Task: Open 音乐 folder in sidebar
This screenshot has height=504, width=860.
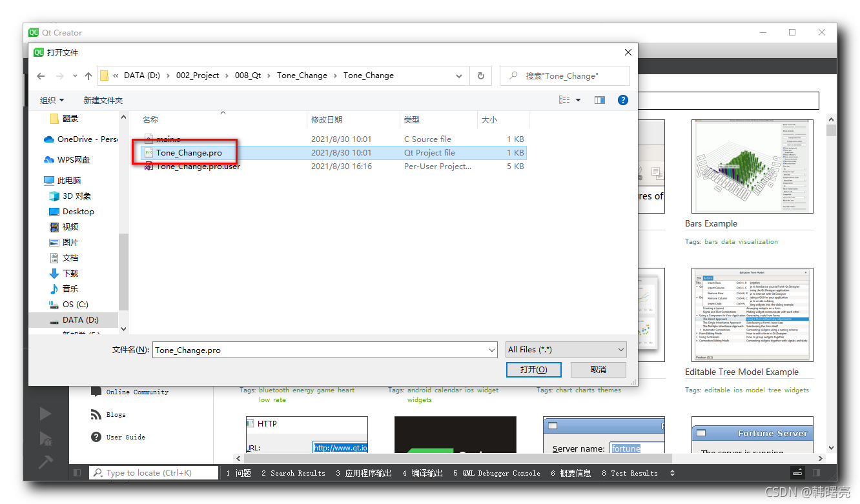Action: tap(64, 288)
